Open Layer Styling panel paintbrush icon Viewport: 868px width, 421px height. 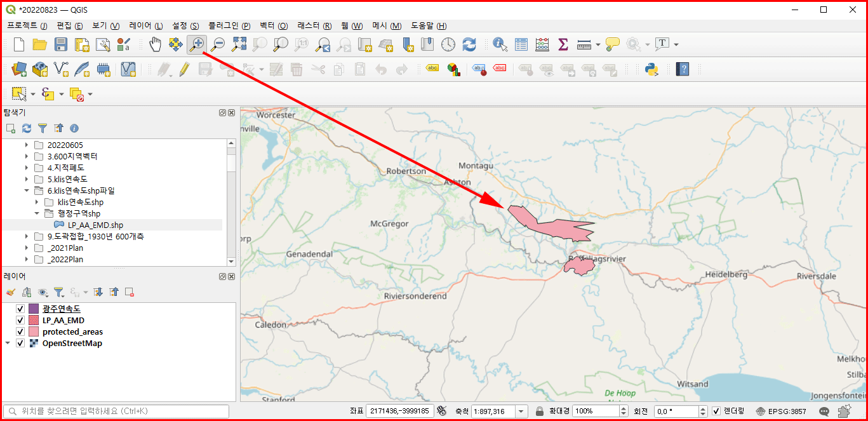point(10,292)
